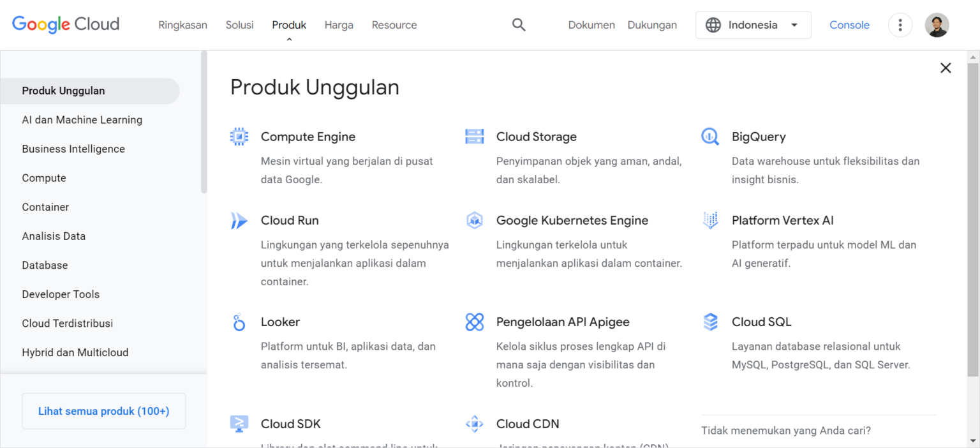This screenshot has height=448, width=980.
Task: Open the Dokumen menu item
Action: pyautogui.click(x=591, y=24)
